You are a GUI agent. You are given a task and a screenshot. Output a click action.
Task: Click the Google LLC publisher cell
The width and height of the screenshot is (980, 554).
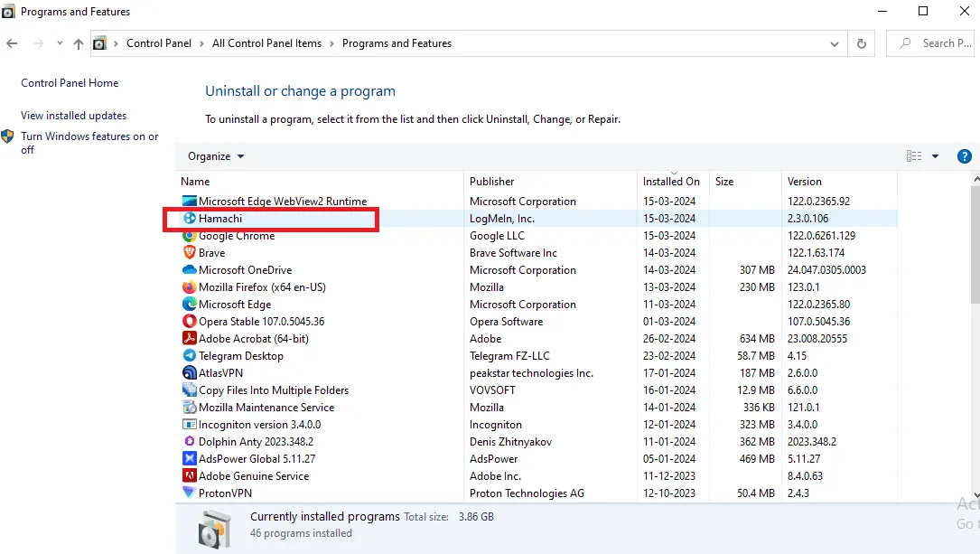(497, 236)
